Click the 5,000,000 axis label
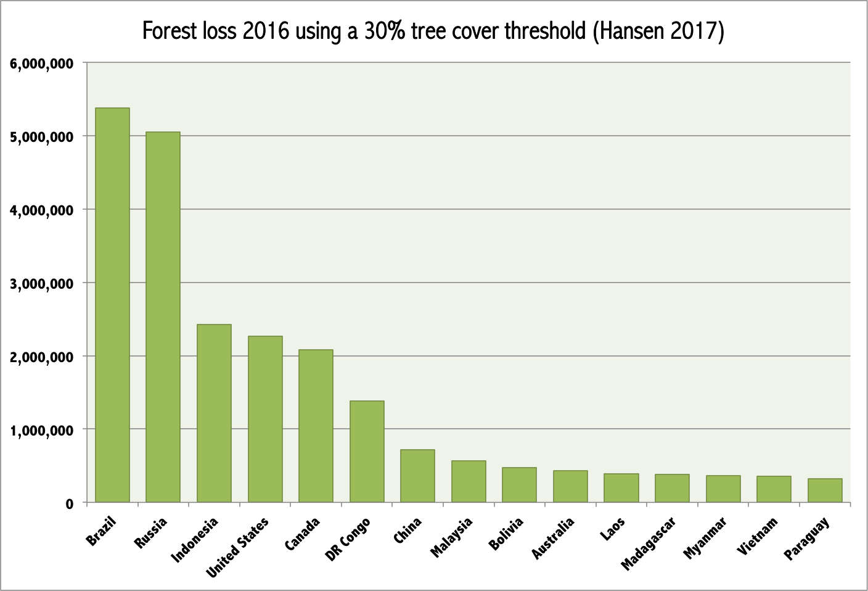Screen dimensions: 868x591 41,137
